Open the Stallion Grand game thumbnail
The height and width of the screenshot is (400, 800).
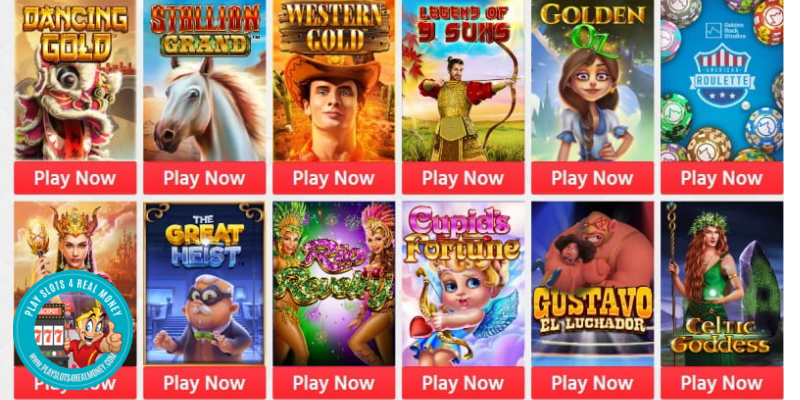[x=205, y=81]
